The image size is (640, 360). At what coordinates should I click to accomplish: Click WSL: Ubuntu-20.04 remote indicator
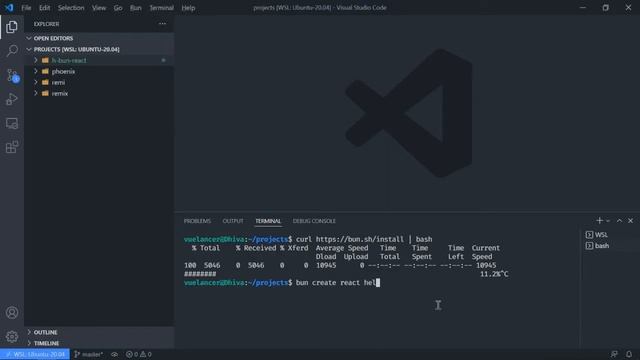click(x=35, y=354)
